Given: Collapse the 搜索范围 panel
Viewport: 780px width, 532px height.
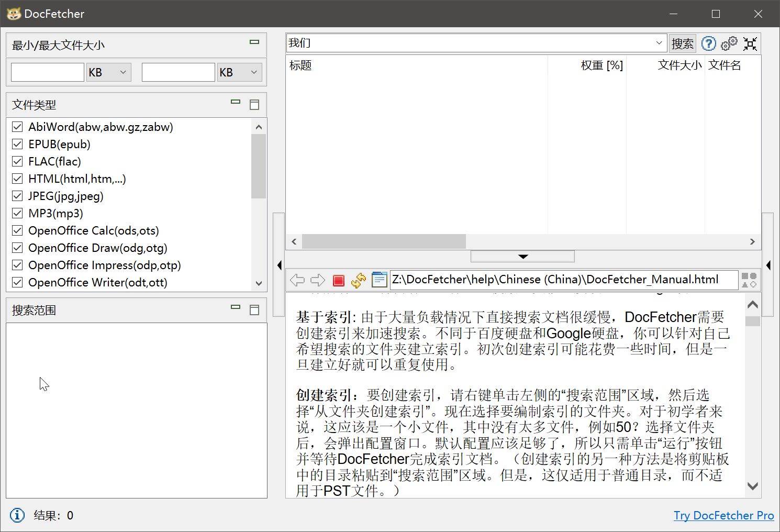Looking at the screenshot, I should click(235, 306).
